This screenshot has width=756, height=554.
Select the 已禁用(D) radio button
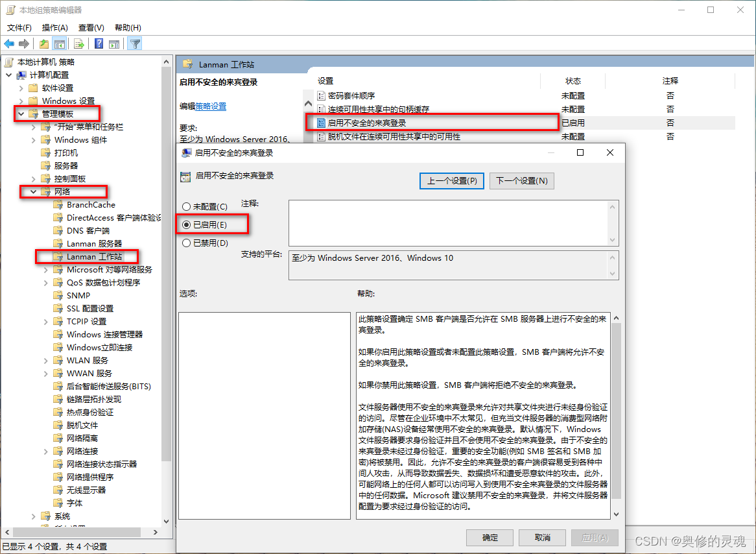pyautogui.click(x=186, y=243)
